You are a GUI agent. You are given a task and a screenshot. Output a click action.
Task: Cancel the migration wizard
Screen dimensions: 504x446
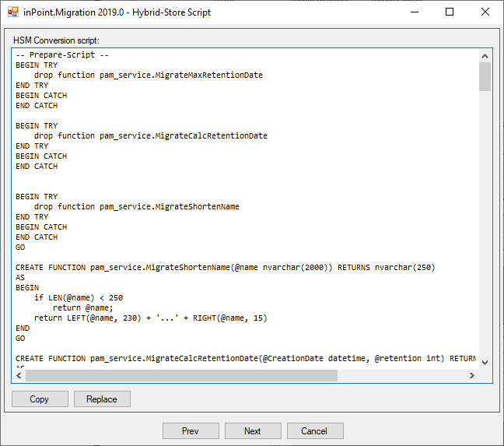(315, 430)
